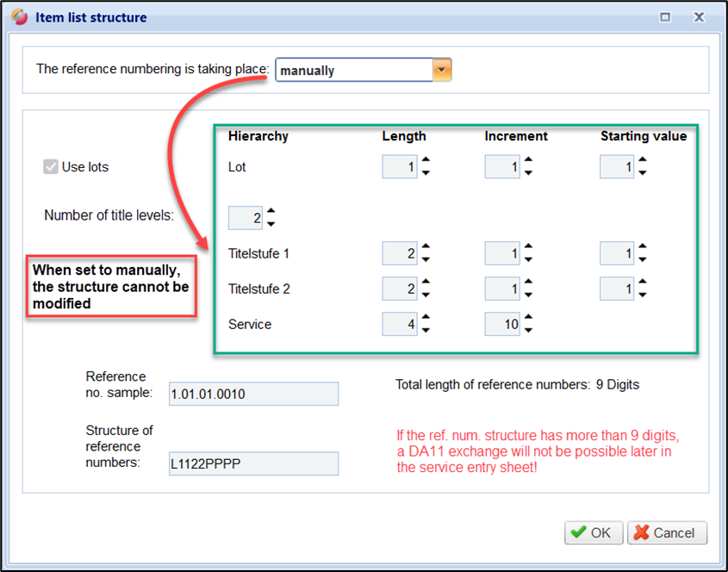Increase the Lot length value
This screenshot has width=728, height=572.
tap(426, 160)
